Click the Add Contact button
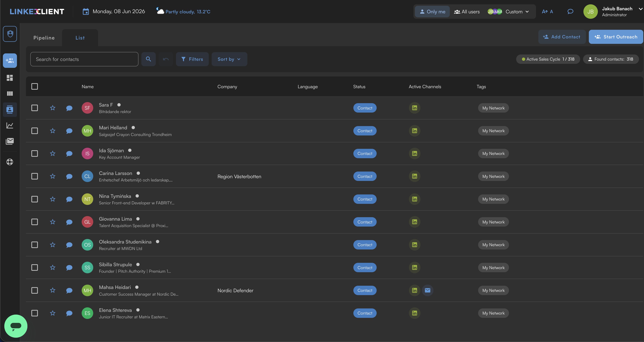 click(562, 37)
